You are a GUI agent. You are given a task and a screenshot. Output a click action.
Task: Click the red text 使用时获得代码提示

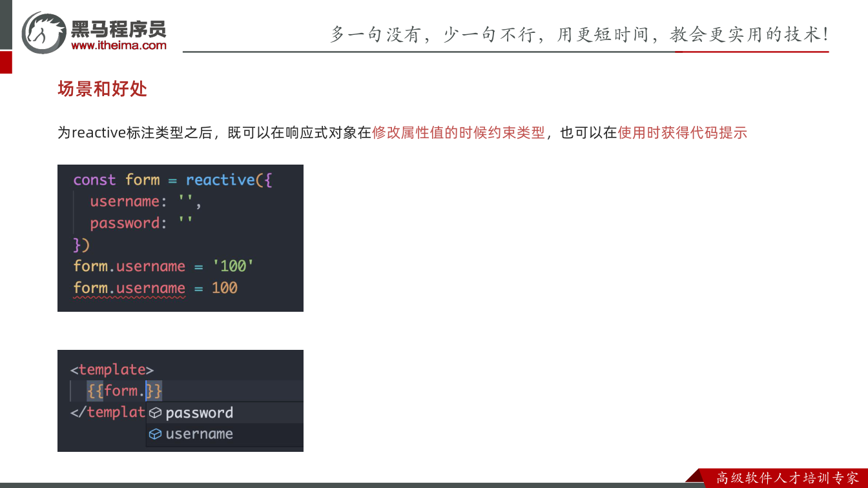(x=683, y=133)
